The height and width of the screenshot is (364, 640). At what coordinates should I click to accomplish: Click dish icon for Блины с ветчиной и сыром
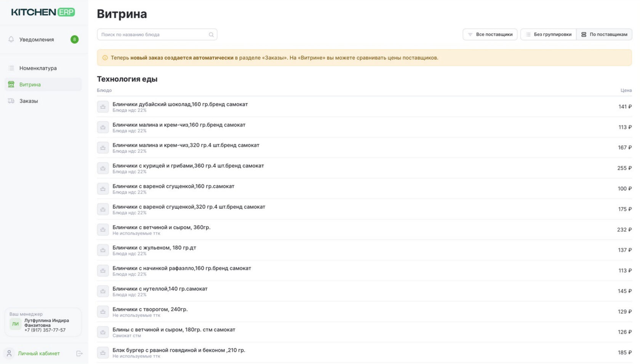[103, 332]
